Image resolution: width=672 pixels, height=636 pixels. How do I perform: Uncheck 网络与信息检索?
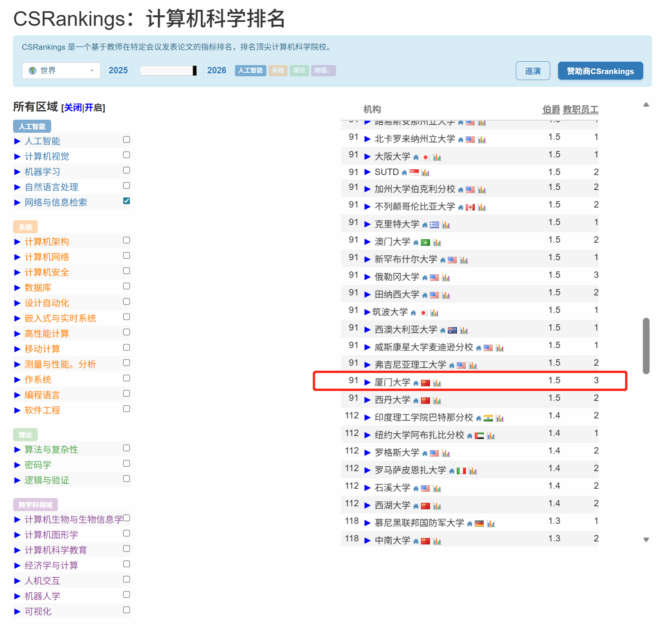tap(126, 201)
